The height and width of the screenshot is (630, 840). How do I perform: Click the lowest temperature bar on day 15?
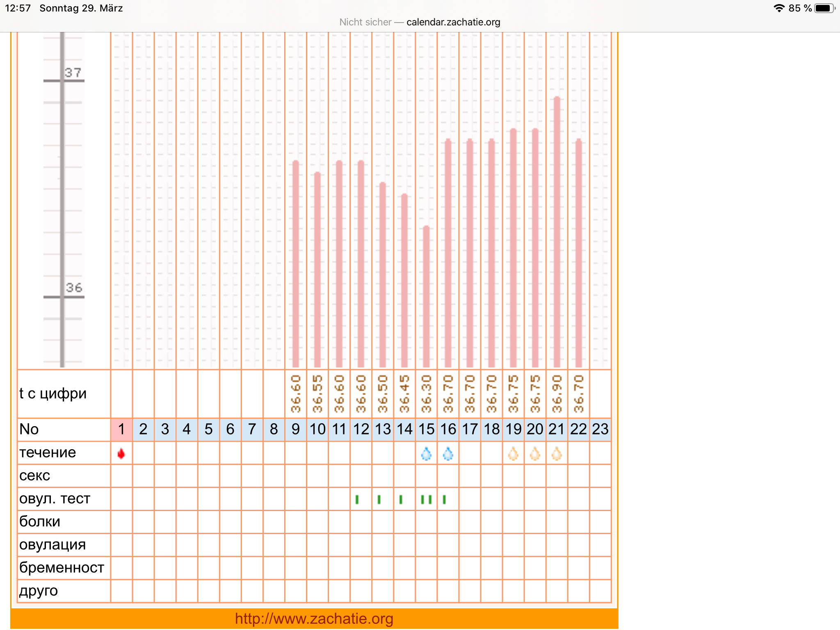[x=426, y=295]
